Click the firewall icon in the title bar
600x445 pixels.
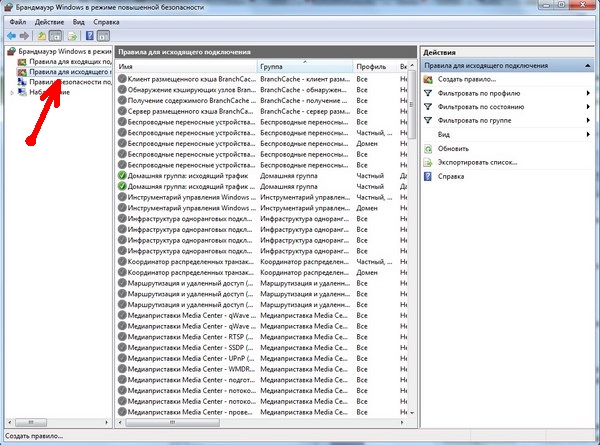coord(8,7)
